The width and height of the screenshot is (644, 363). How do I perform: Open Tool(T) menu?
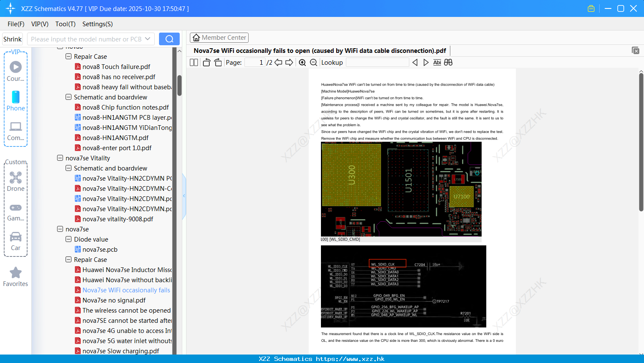tap(65, 24)
